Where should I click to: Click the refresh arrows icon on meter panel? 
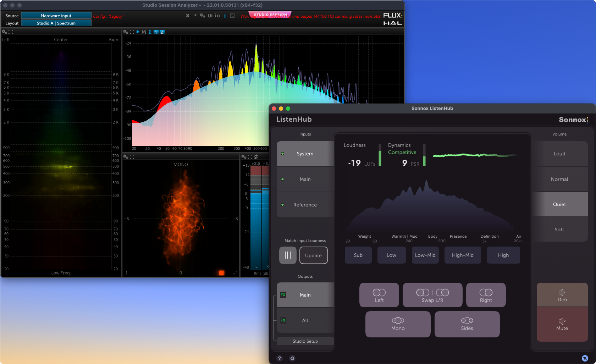pyautogui.click(x=256, y=157)
